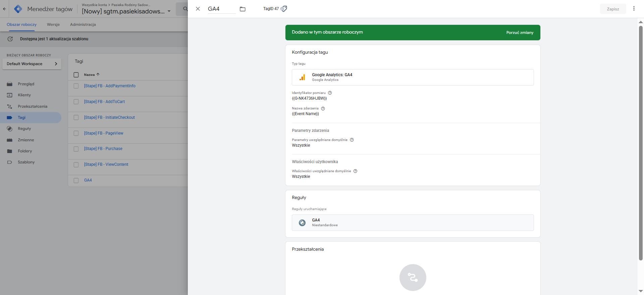Click the Szablony sidebar icon
Viewport: 644px width, 295px height.
(10, 162)
